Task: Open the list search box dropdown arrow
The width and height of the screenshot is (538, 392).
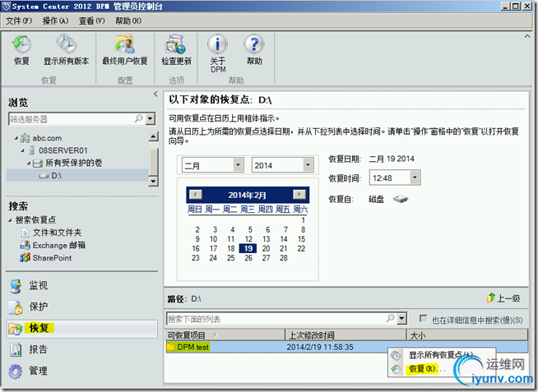Action: 401,319
